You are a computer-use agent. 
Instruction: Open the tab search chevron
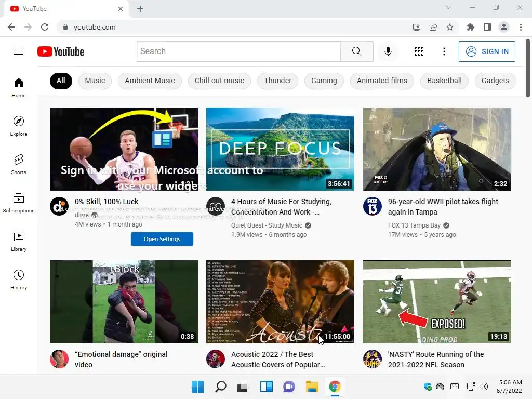[x=448, y=7]
